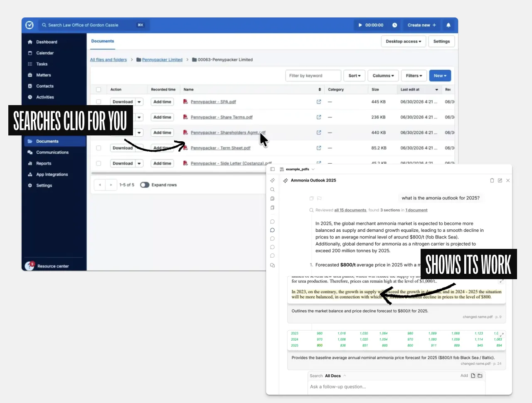
Task: Collapse the sidebar panel in the AI window
Action: [x=272, y=169]
